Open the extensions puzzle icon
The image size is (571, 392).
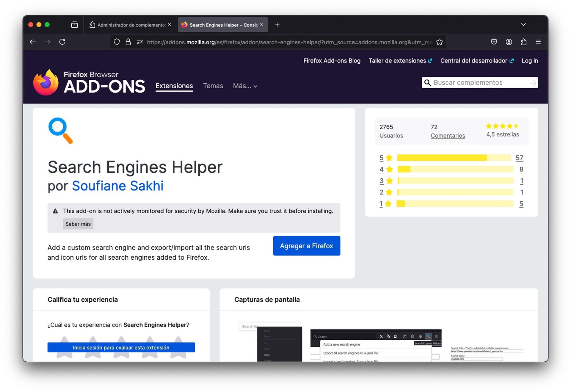pyautogui.click(x=524, y=42)
